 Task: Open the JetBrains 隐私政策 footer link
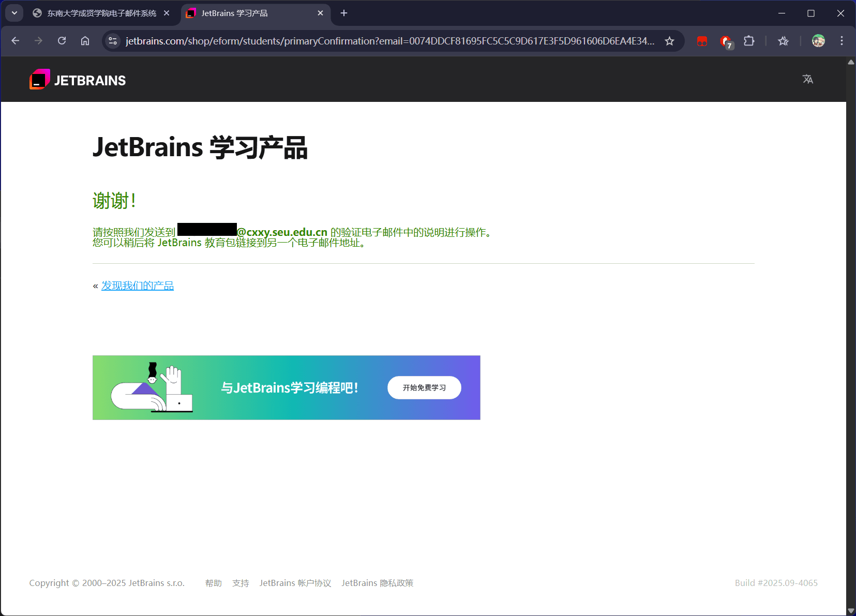(x=377, y=583)
